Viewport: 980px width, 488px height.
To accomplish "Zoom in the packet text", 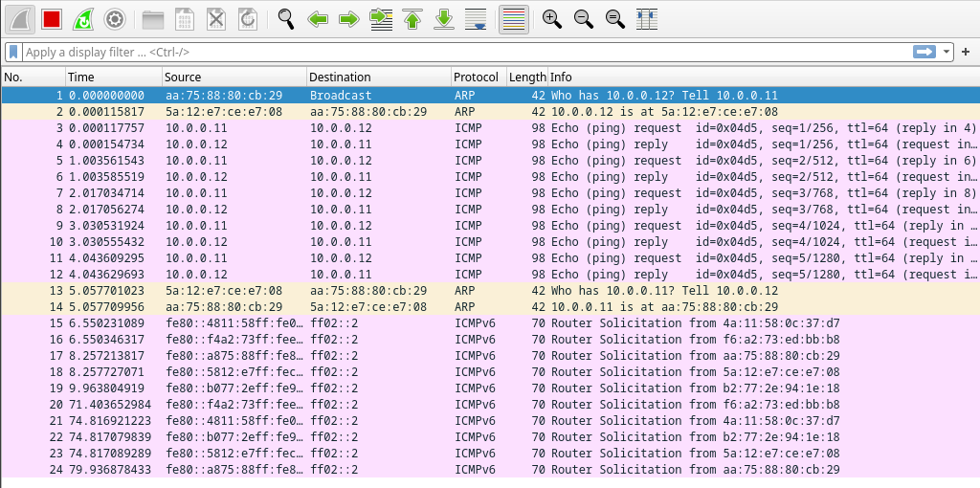I will point(552,19).
